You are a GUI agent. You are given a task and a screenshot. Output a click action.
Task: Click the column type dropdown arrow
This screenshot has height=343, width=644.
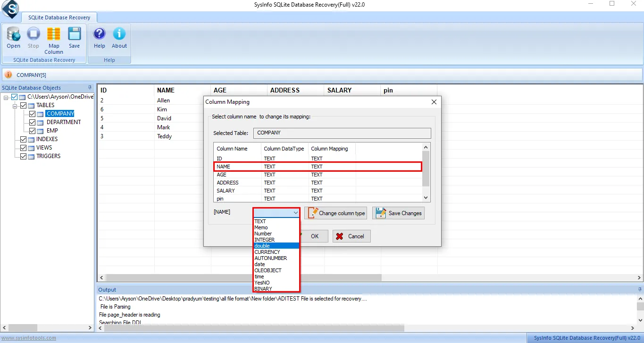(295, 213)
